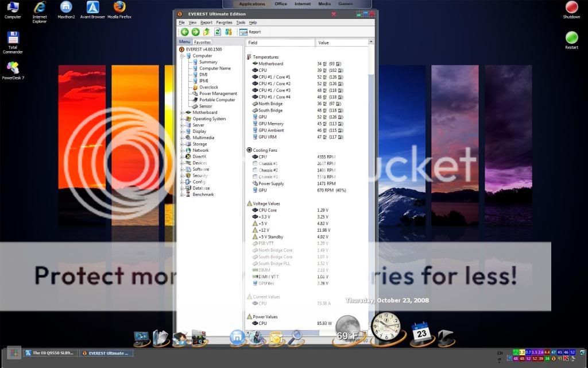
Task: Click the red Shutdown button icon
Action: [571, 7]
